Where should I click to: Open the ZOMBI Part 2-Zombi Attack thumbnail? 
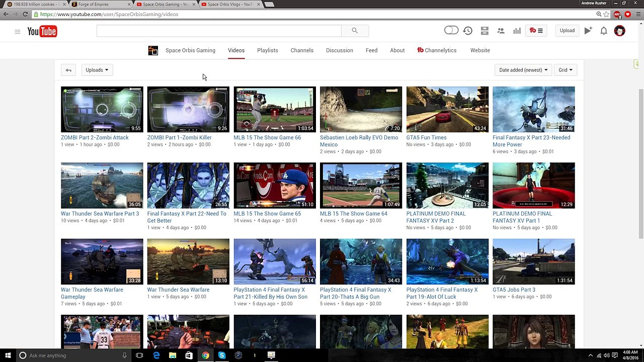click(x=102, y=109)
